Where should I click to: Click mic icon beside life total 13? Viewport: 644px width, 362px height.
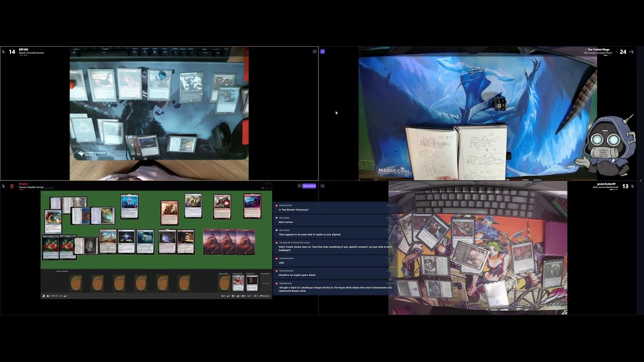(x=632, y=186)
